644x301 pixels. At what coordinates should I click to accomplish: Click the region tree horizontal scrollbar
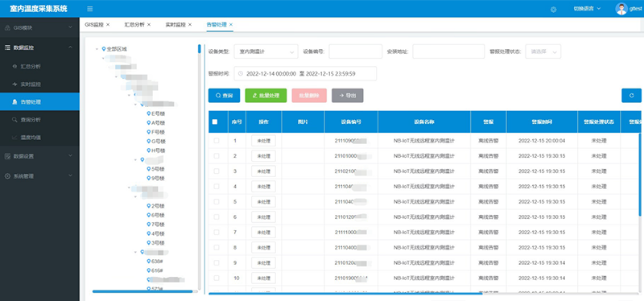tap(142, 291)
